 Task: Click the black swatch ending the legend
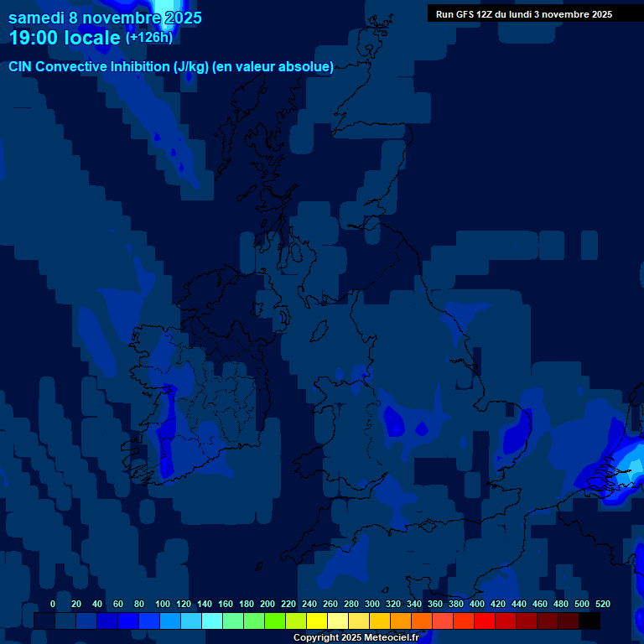tap(589, 621)
